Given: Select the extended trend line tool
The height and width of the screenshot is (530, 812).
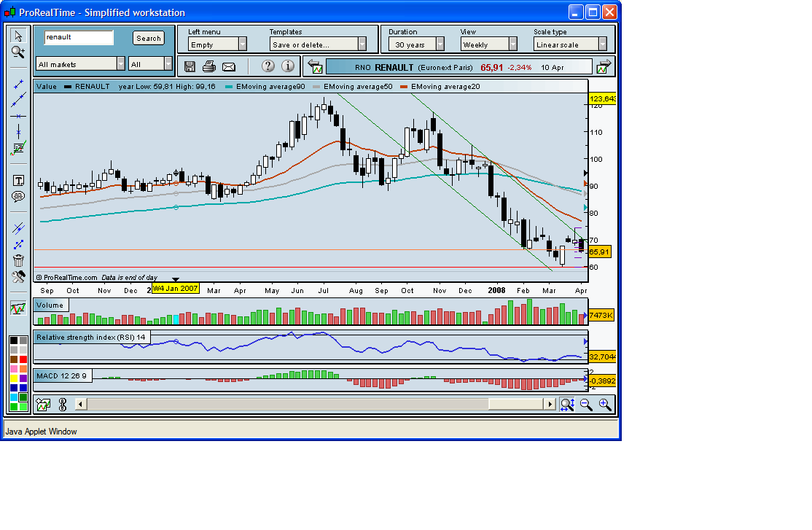Looking at the screenshot, I should point(18,100).
